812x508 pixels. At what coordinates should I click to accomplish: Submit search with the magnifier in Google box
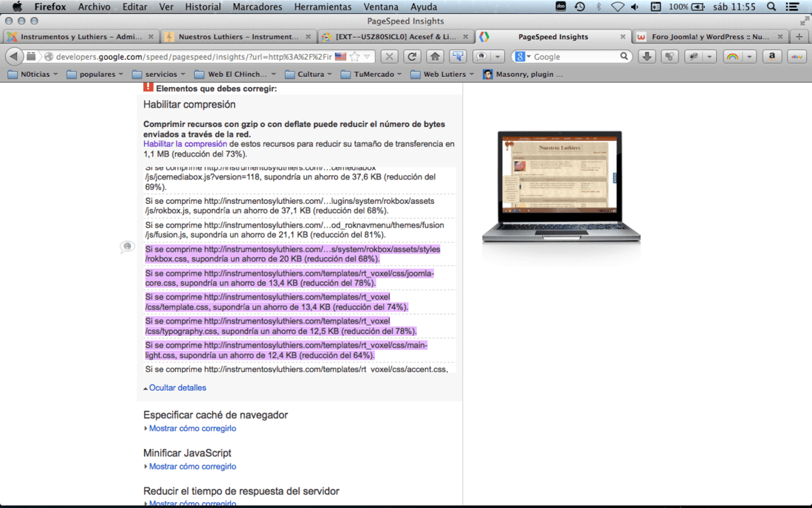pyautogui.click(x=624, y=56)
